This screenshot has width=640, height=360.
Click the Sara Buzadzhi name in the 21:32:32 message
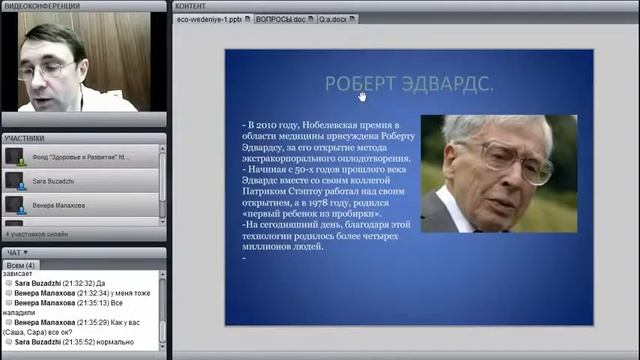tap(38, 283)
